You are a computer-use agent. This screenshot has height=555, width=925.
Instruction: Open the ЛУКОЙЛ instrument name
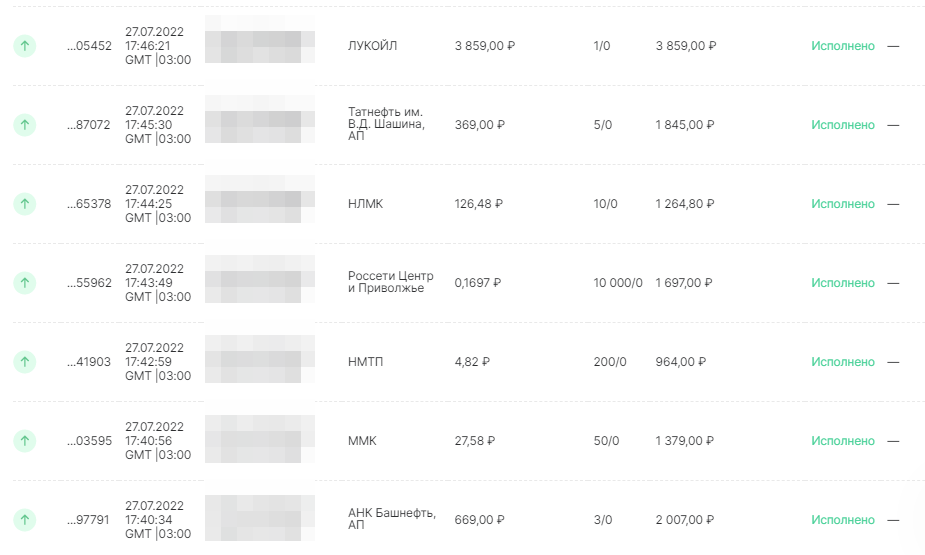pos(372,46)
